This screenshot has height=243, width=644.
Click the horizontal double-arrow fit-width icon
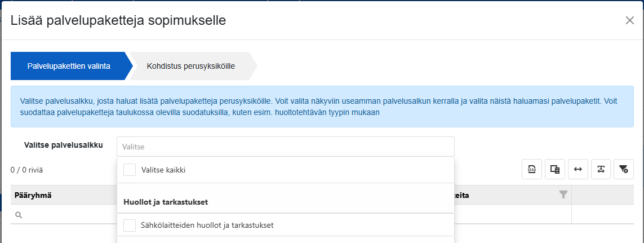tap(578, 169)
